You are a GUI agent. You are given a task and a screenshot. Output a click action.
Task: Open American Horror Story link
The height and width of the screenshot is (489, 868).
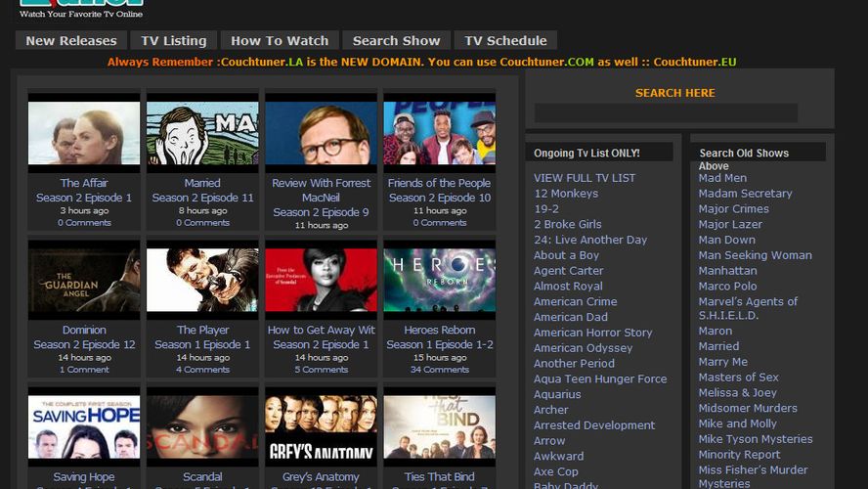[593, 333]
